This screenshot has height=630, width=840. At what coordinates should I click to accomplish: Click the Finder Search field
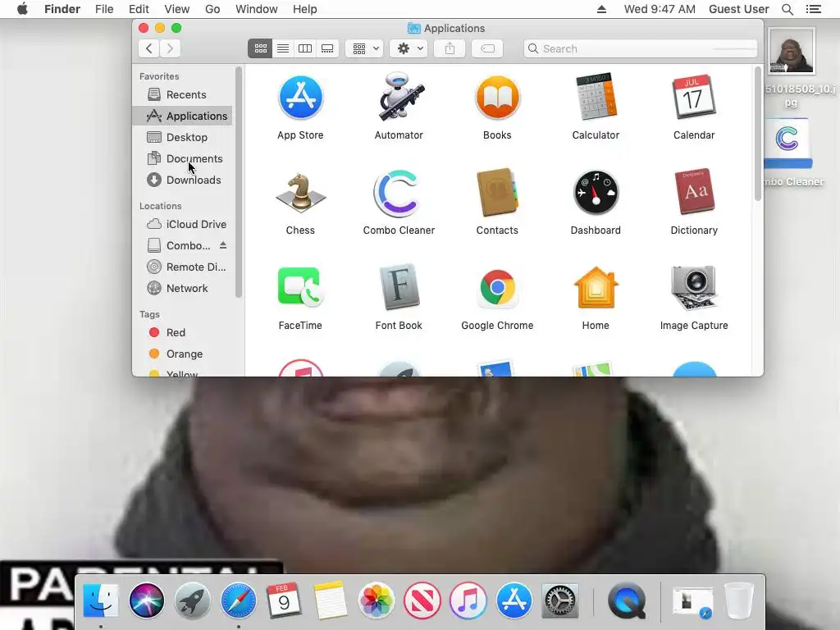click(641, 48)
